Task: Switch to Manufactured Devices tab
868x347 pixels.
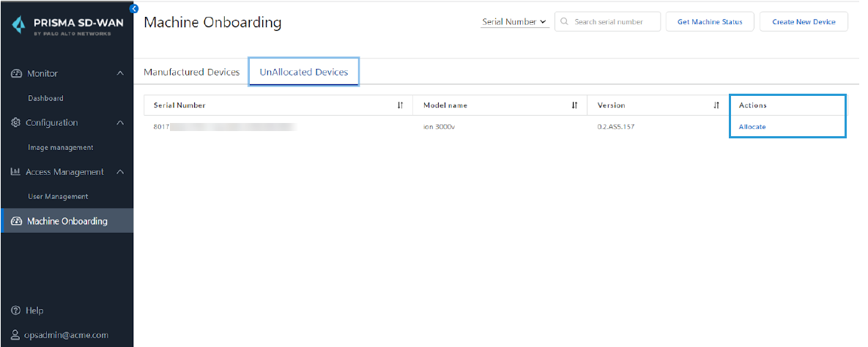Action: pos(191,72)
